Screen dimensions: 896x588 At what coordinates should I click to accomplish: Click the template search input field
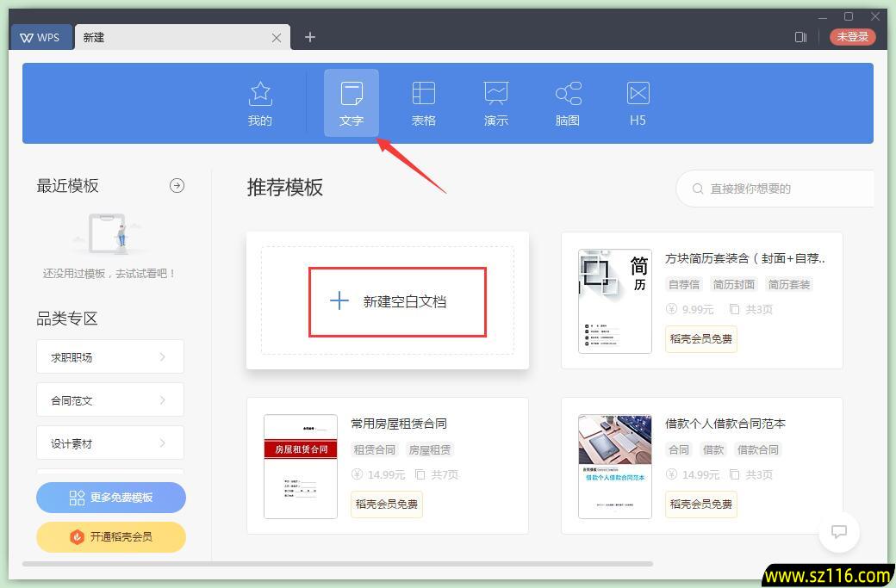tap(775, 189)
